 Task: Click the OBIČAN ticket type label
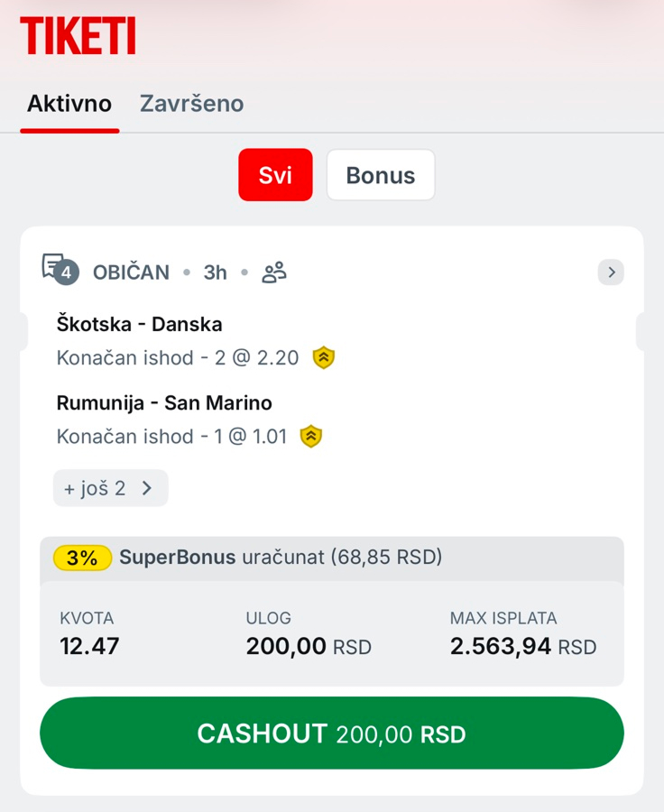[x=131, y=272]
